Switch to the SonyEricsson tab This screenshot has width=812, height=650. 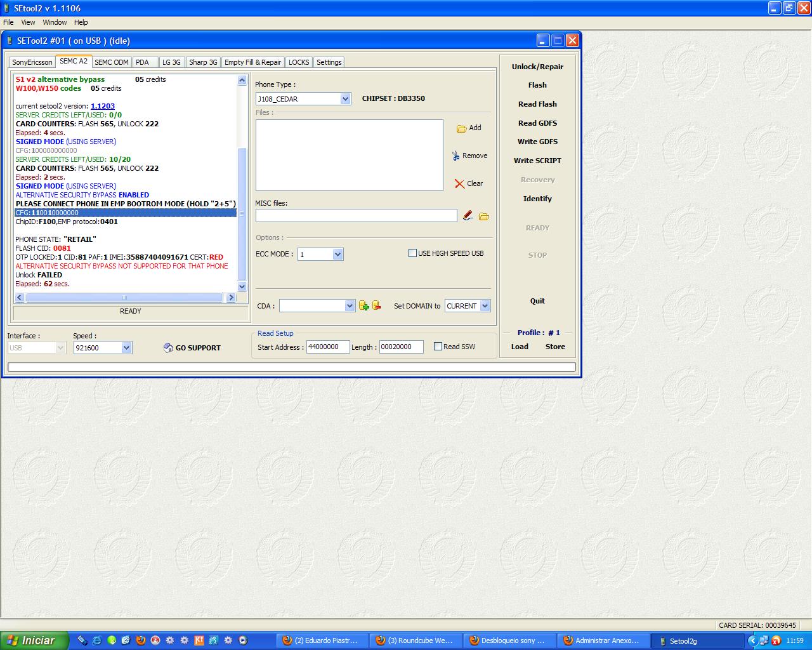32,62
